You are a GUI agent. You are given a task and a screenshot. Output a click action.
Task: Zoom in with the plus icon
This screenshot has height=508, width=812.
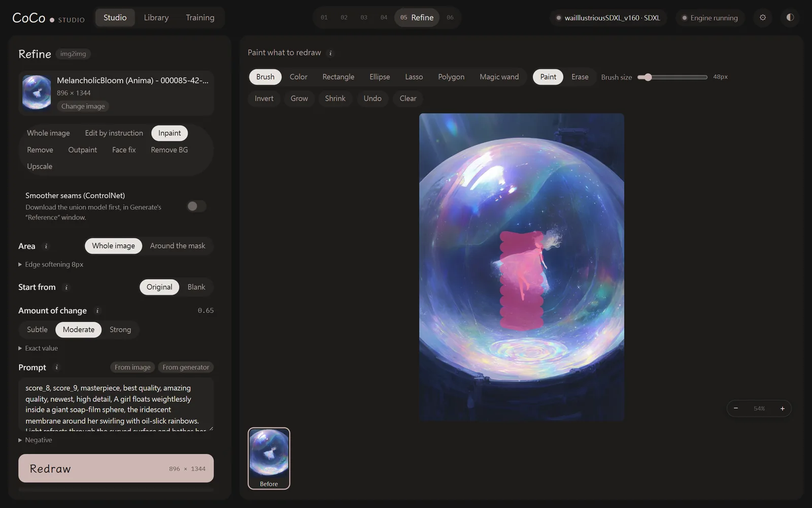coord(783,408)
